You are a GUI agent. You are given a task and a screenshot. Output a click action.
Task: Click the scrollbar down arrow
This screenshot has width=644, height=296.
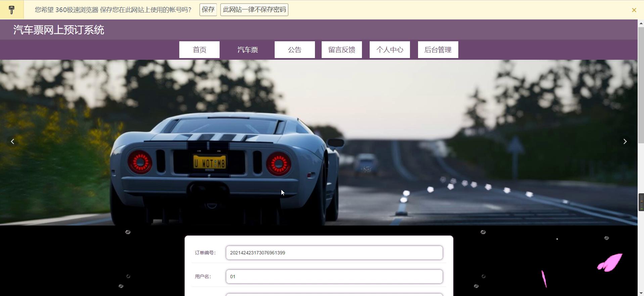pyautogui.click(x=641, y=293)
